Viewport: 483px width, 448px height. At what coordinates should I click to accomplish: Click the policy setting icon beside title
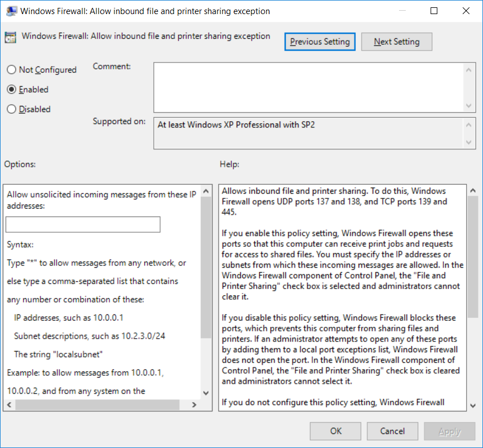(x=11, y=38)
